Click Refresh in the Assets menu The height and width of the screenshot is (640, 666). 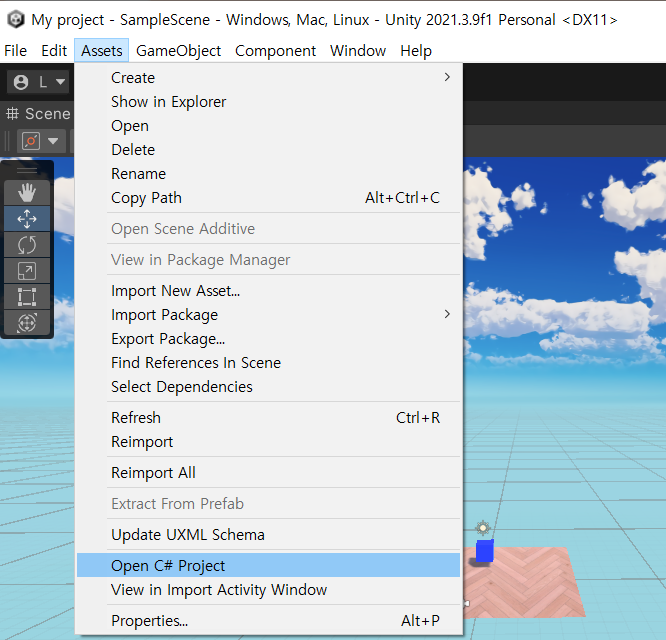pos(268,418)
